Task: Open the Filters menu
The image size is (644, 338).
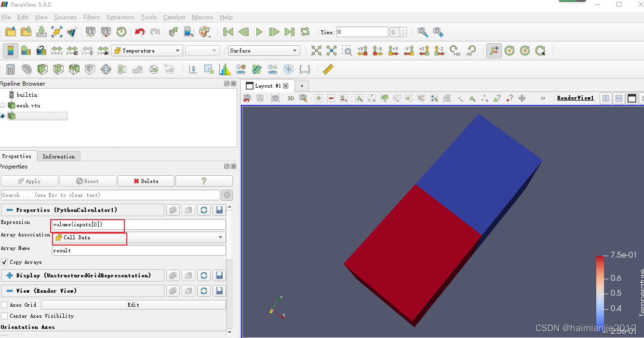Action: [92, 17]
